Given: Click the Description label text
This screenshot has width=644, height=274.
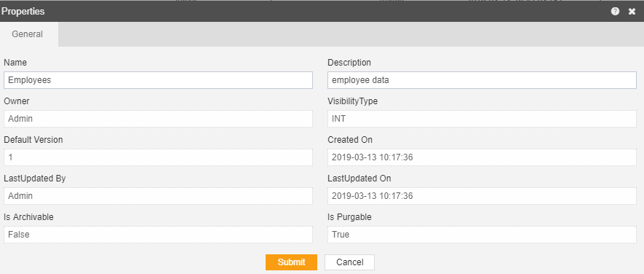Looking at the screenshot, I should [349, 63].
